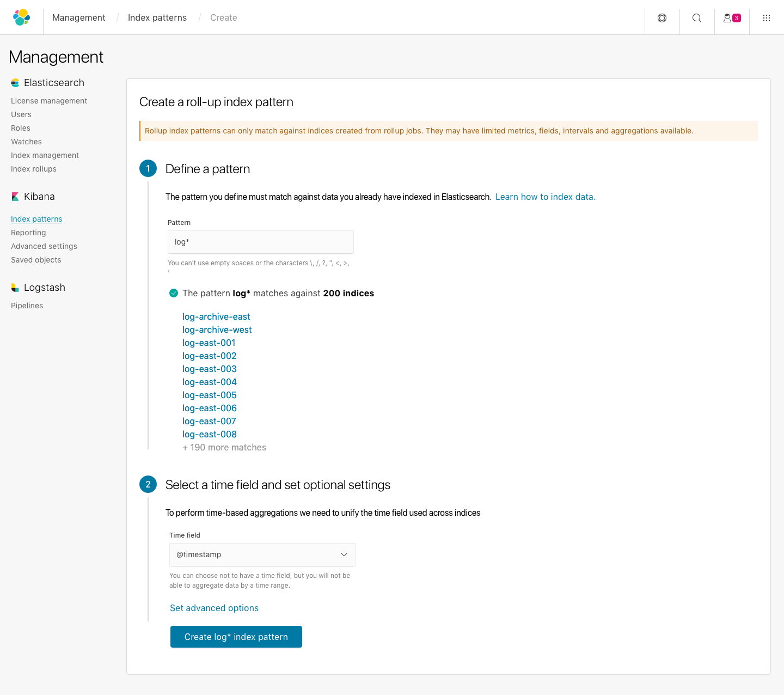Screen dimensions: 784x695
Task: Click the Elastic logo in the top bar
Action: pos(21,17)
